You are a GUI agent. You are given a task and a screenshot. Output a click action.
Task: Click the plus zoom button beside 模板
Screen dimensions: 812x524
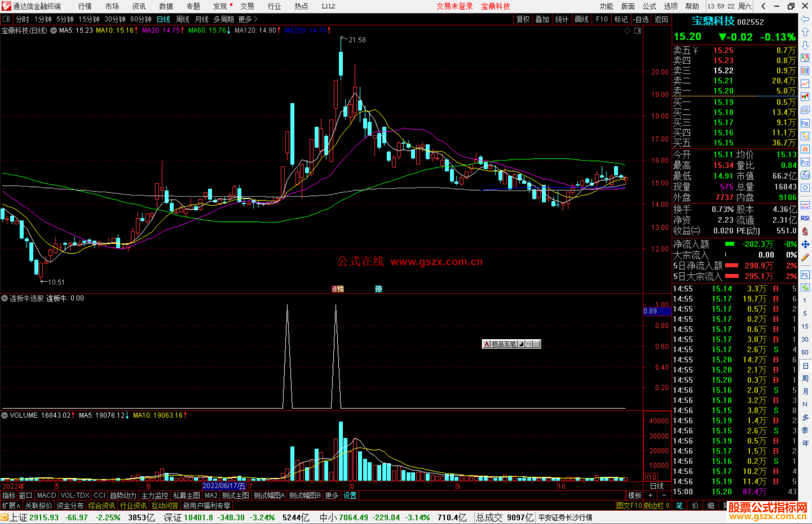coord(650,495)
